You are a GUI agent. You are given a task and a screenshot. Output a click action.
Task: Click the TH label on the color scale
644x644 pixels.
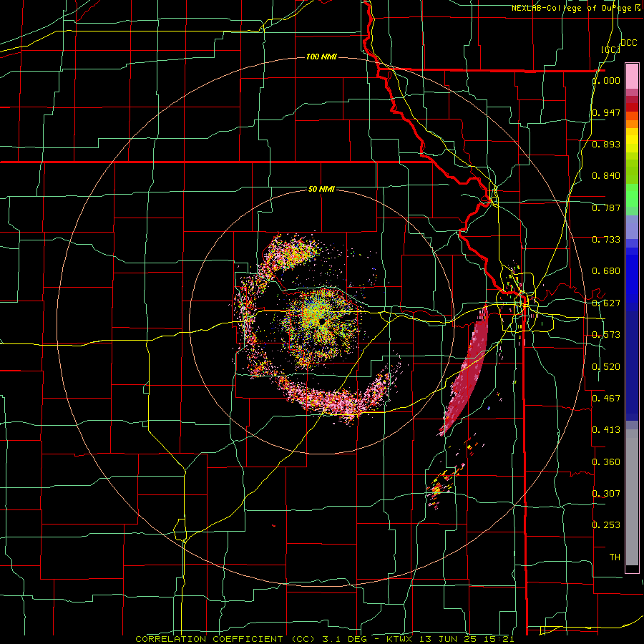click(x=615, y=557)
